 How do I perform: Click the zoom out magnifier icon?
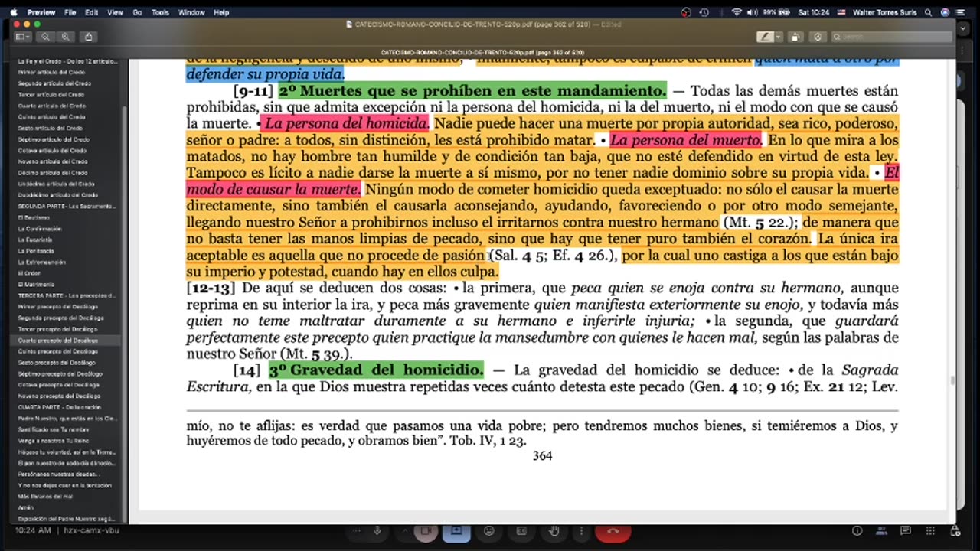46,37
